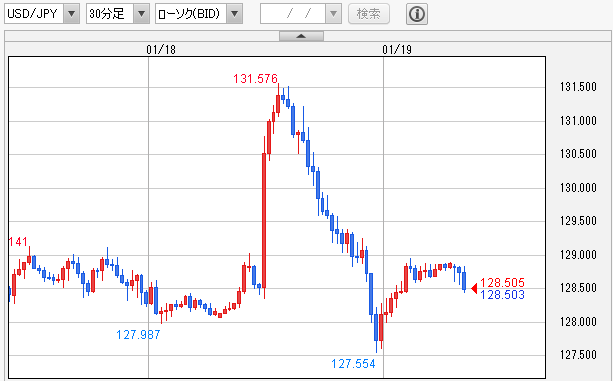Click the 128.500 axis value
This screenshot has height=381, width=613.
tap(578, 288)
